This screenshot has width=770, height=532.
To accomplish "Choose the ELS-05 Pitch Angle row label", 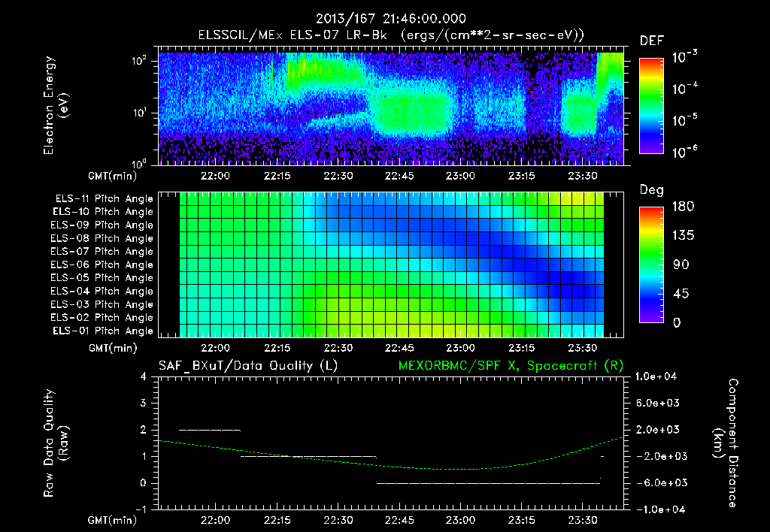I will pos(102,278).
